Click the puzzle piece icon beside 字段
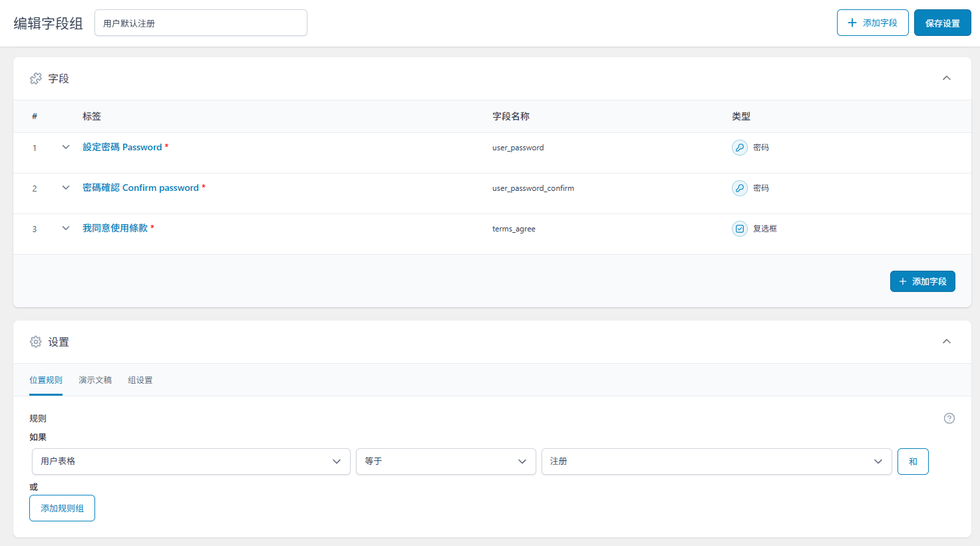980x546 pixels. 36,78
